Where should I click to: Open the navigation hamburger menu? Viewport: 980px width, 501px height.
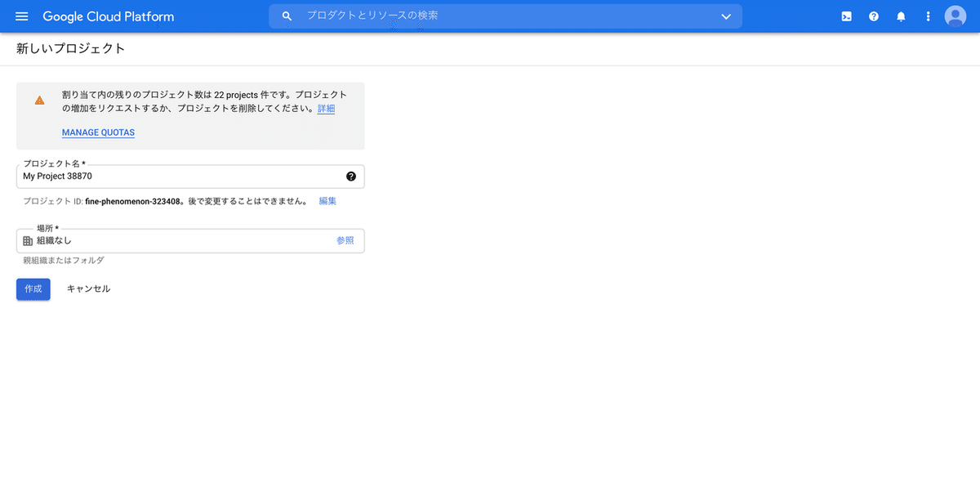click(x=21, y=16)
